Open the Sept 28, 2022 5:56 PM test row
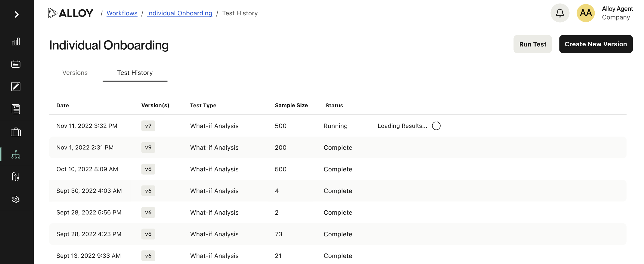The height and width of the screenshot is (264, 644). 338,213
